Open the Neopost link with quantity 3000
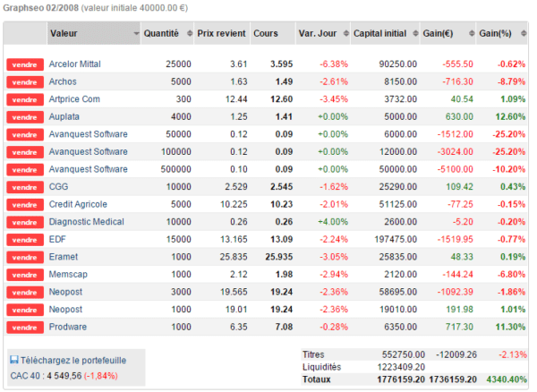 coord(65,292)
